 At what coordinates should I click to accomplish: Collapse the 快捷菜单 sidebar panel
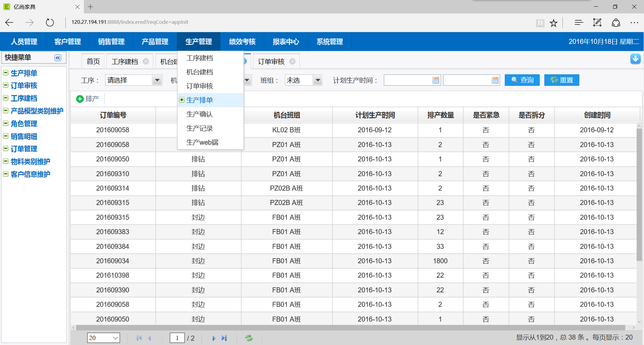click(x=58, y=58)
